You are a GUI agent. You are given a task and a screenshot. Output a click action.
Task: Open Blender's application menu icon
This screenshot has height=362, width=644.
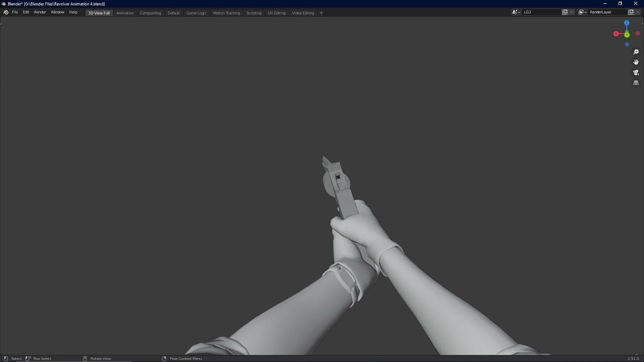click(x=6, y=13)
